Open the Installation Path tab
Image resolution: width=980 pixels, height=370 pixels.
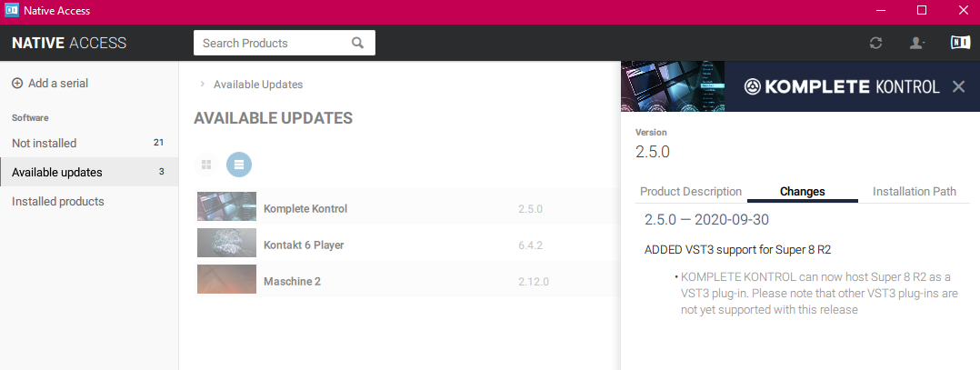click(914, 192)
